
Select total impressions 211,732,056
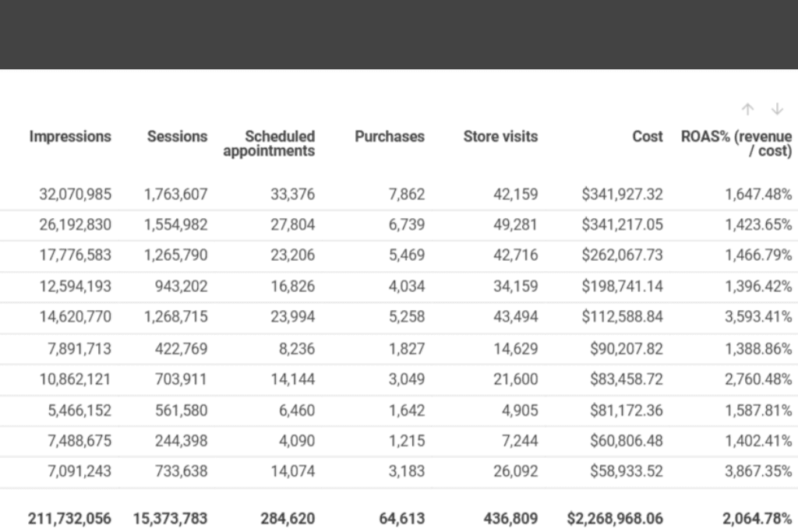pos(69,518)
